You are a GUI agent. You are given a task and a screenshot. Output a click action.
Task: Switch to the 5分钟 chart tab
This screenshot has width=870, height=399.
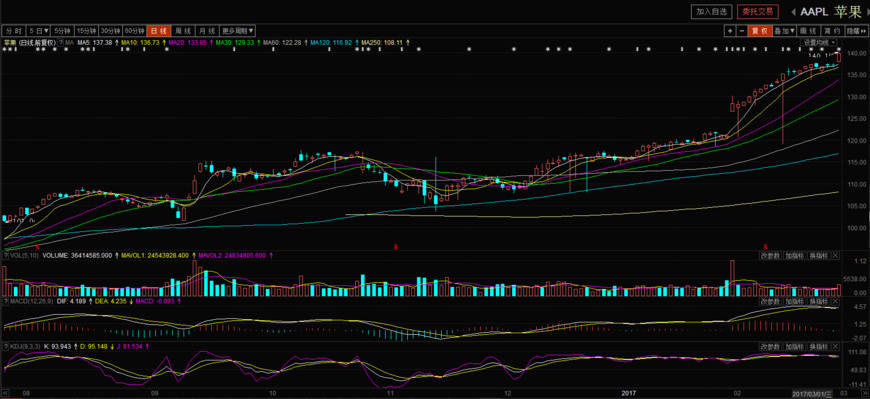coord(63,31)
